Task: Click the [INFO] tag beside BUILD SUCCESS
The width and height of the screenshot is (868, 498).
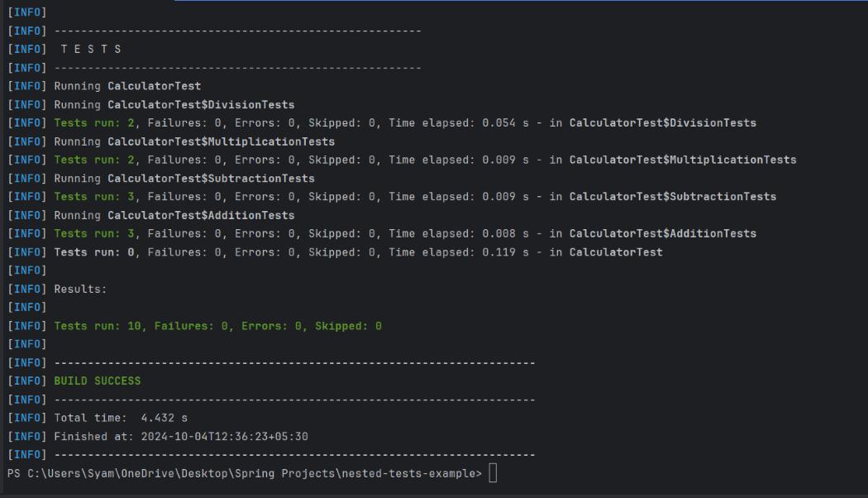Action: click(27, 381)
